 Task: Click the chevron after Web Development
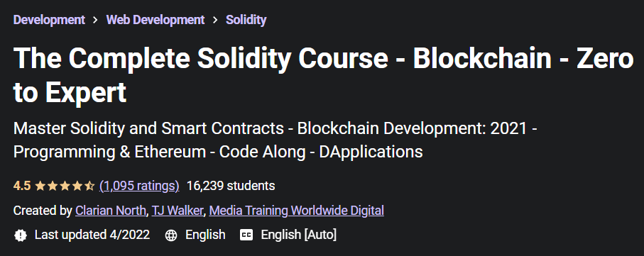(x=215, y=20)
